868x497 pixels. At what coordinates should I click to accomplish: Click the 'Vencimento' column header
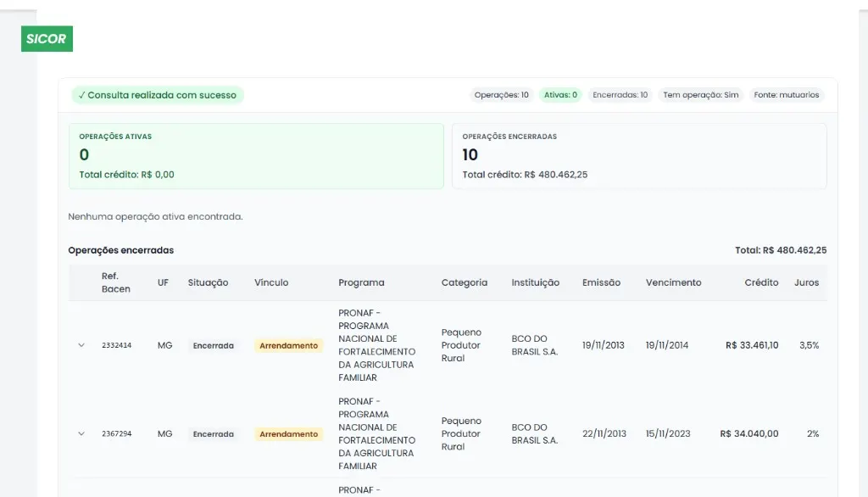click(x=673, y=282)
